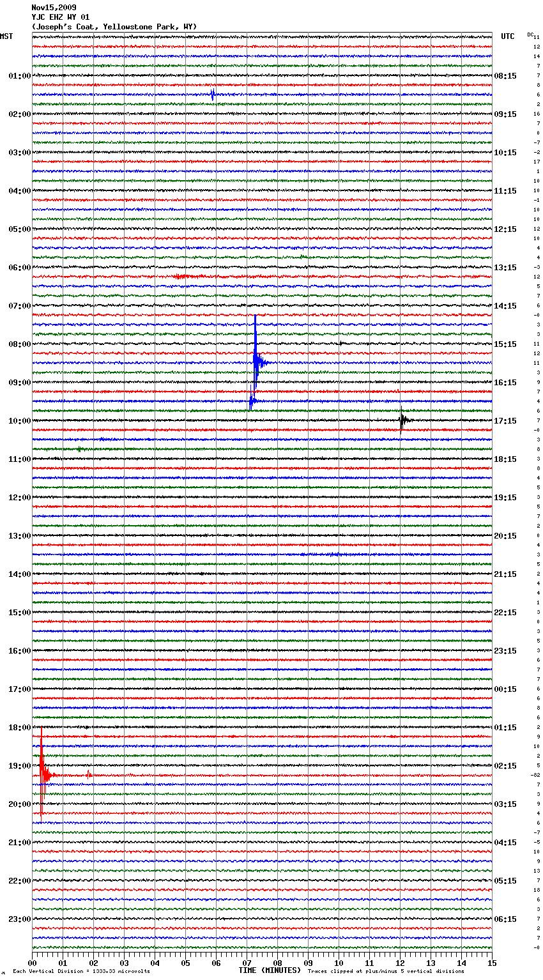Viewport: 543px width, 980px height.
Task: Click the 02:15 UTC time label
Action: coord(505,766)
